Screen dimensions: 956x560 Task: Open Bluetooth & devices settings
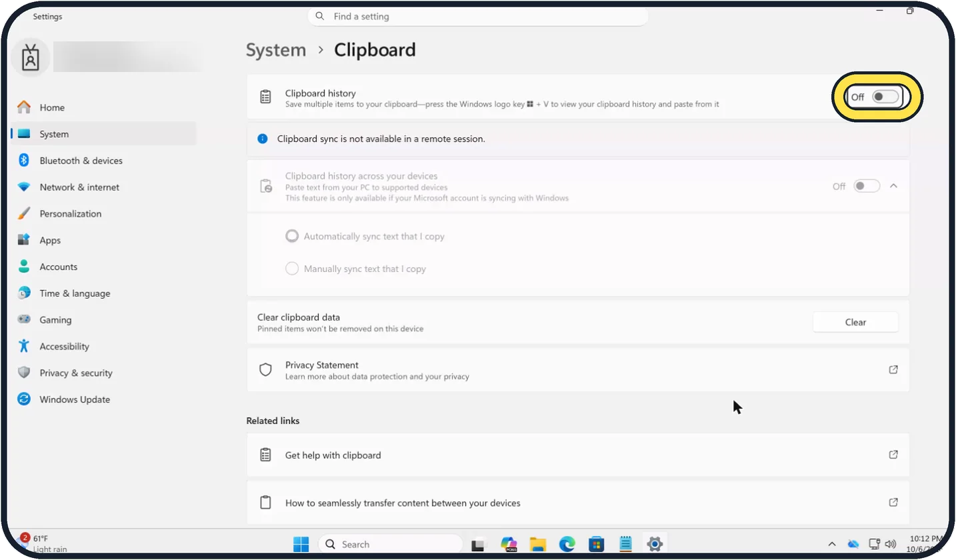(103, 161)
